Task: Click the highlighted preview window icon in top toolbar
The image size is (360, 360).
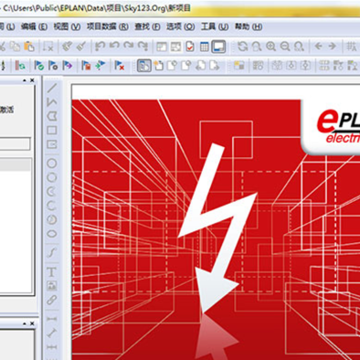Action: pyautogui.click(x=219, y=47)
